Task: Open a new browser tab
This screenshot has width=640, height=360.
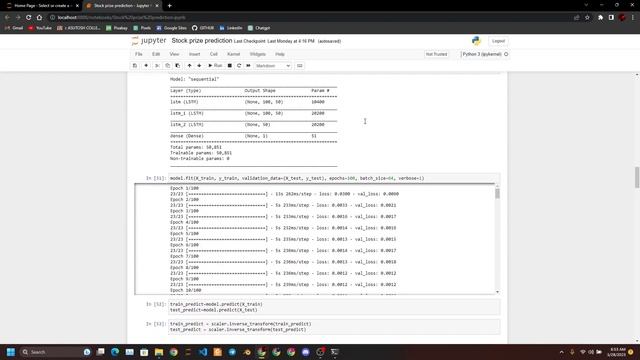Action: tap(169, 6)
